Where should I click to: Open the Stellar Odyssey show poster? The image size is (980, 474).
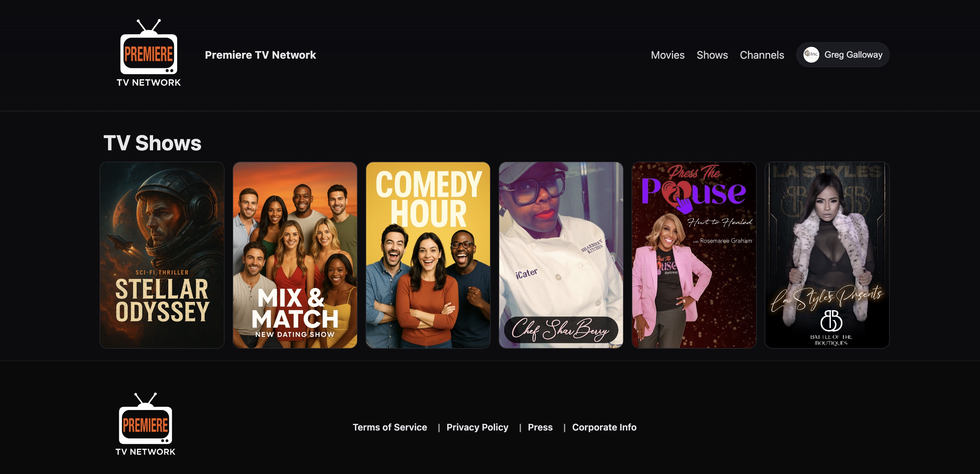pyautogui.click(x=162, y=255)
